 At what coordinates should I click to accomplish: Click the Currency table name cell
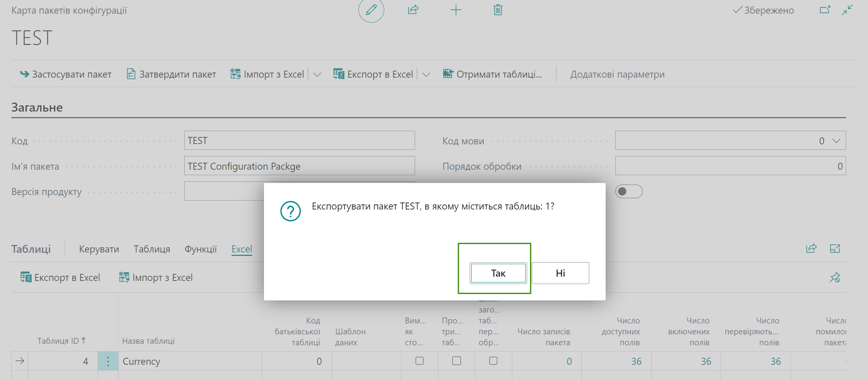[x=190, y=361]
